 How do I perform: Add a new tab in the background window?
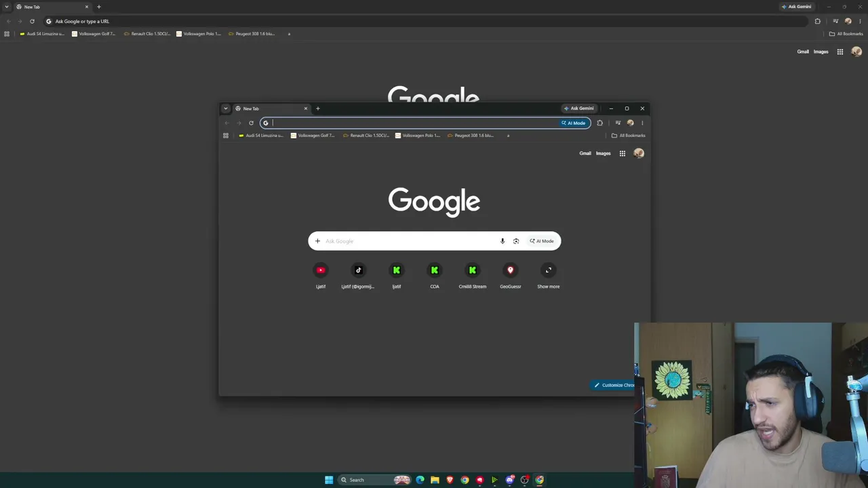pos(98,7)
